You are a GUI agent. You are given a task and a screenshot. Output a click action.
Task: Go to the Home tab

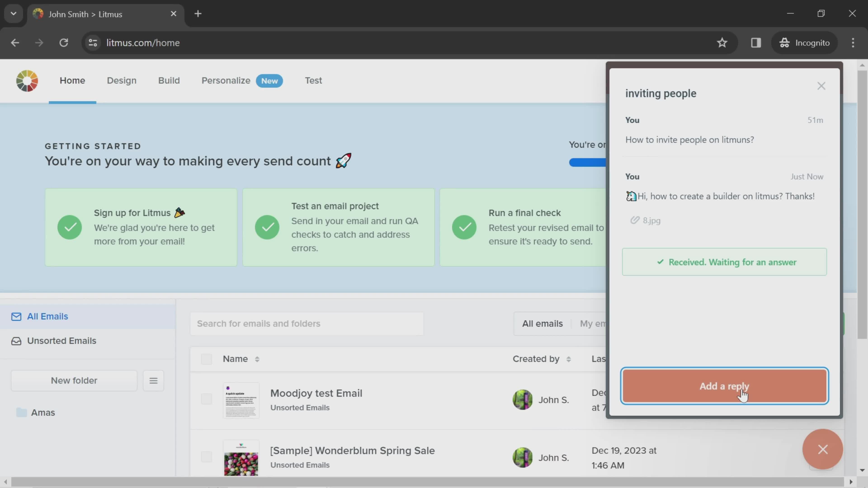[x=72, y=81]
